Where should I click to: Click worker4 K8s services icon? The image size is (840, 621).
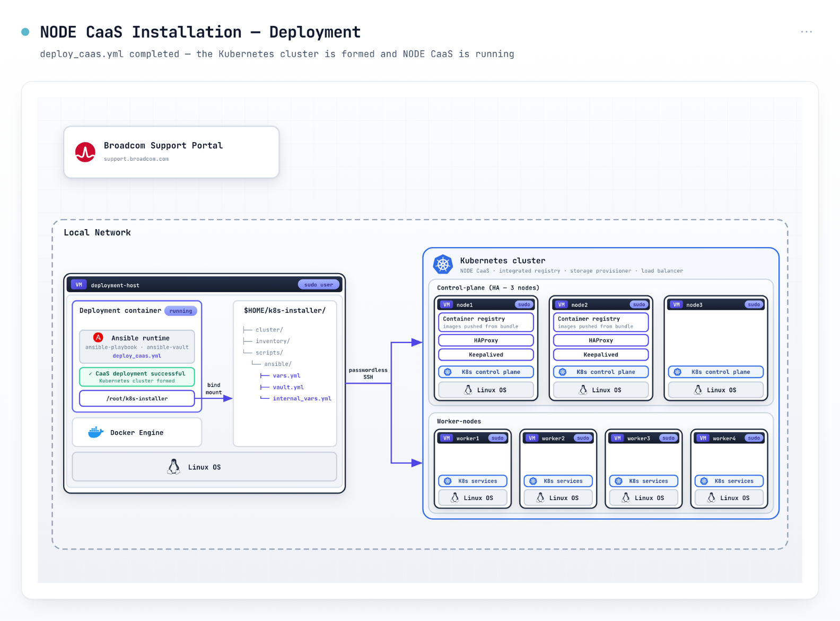pos(704,481)
